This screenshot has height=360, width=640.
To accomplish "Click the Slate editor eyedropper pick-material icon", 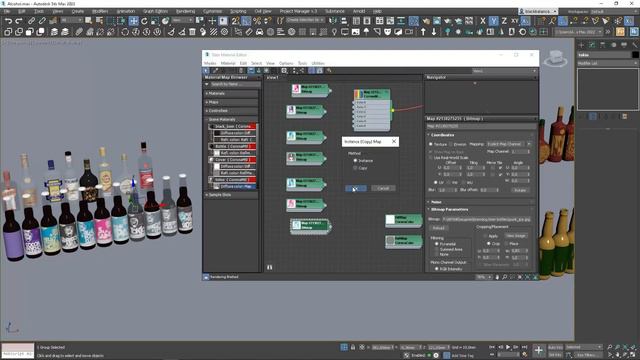I will (x=215, y=71).
